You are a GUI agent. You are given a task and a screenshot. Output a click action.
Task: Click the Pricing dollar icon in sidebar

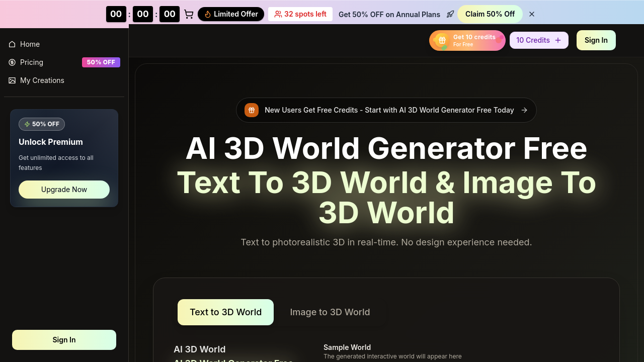tap(12, 62)
